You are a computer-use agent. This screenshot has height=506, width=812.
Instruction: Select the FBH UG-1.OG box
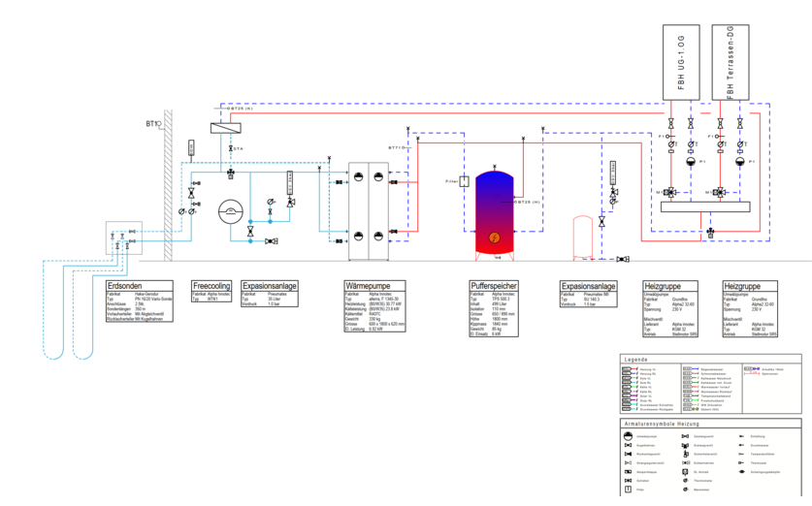[x=681, y=62]
